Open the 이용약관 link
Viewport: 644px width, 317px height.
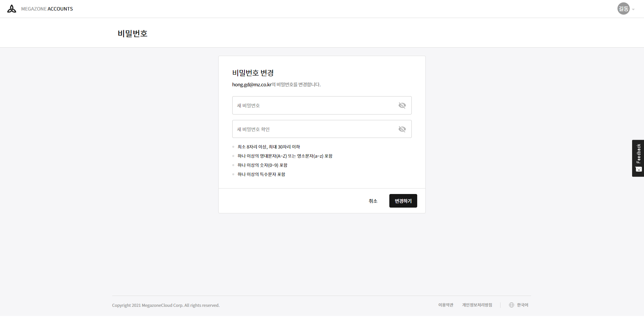point(446,305)
